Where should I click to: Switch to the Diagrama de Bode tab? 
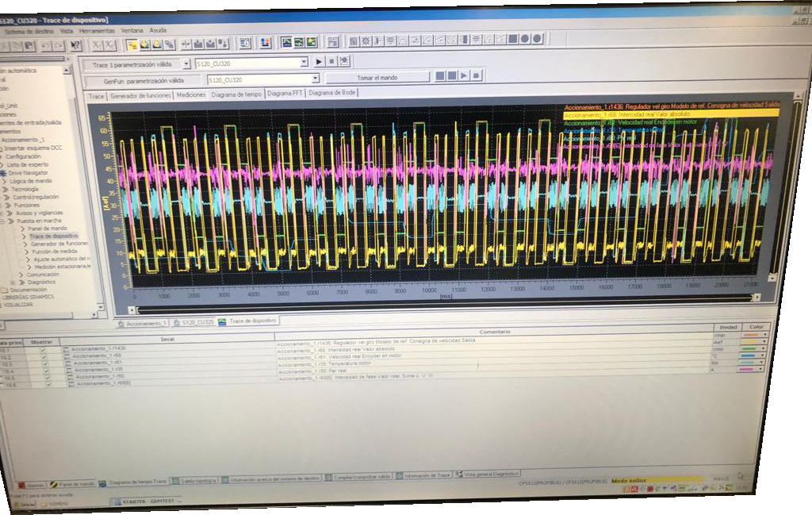(x=332, y=92)
